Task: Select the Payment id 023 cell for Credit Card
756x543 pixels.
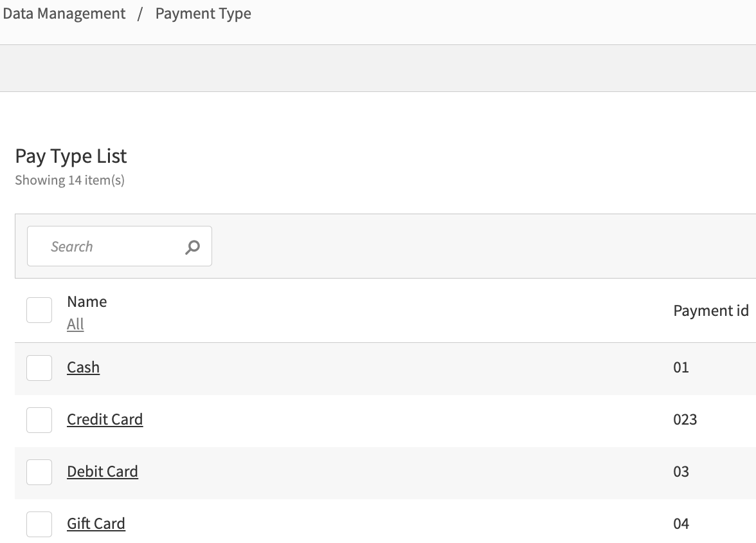Action: pos(685,419)
